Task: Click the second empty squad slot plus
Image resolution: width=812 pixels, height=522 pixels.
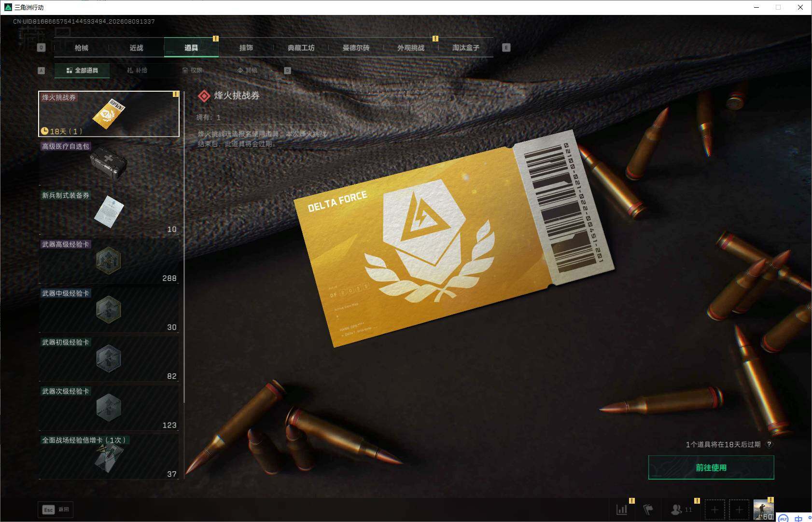Action: coord(739,509)
